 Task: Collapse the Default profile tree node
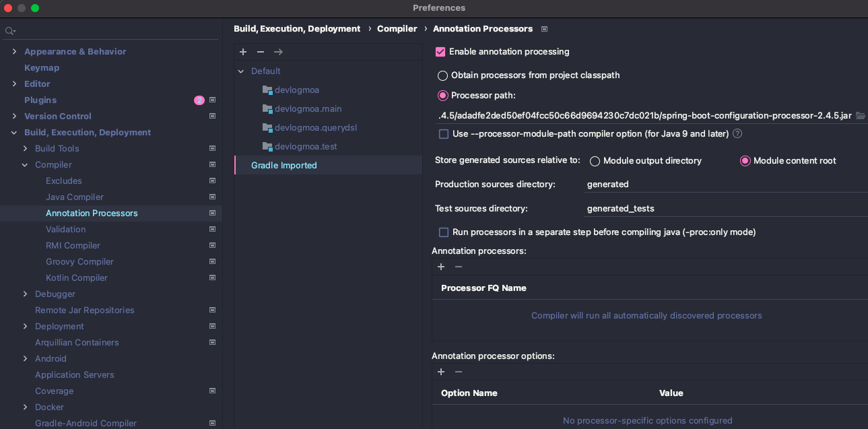point(241,71)
